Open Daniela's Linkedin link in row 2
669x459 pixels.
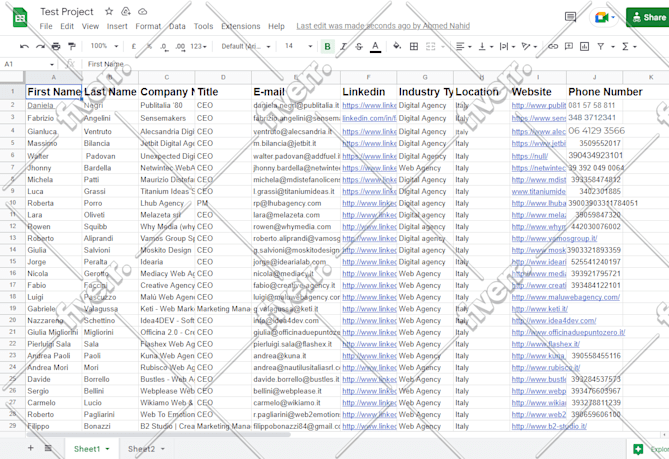pos(369,105)
